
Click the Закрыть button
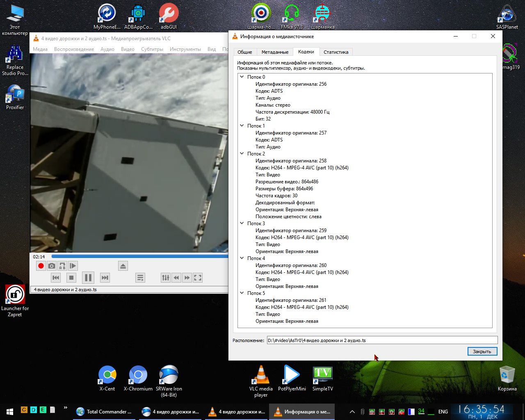[482, 352]
